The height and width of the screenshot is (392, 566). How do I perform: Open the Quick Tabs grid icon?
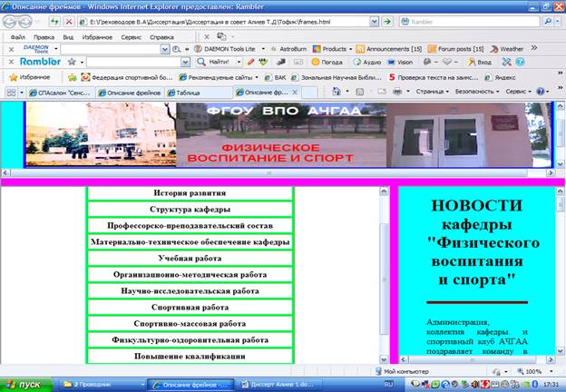tap(11, 93)
